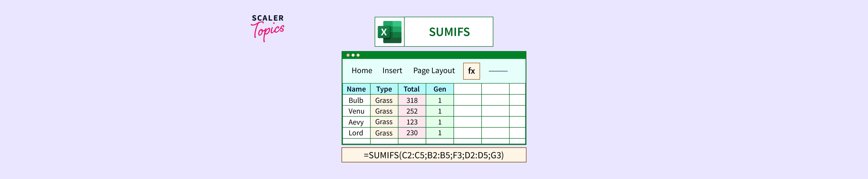The width and height of the screenshot is (868, 179).
Task: Select the Aevy name cell
Action: pos(356,122)
